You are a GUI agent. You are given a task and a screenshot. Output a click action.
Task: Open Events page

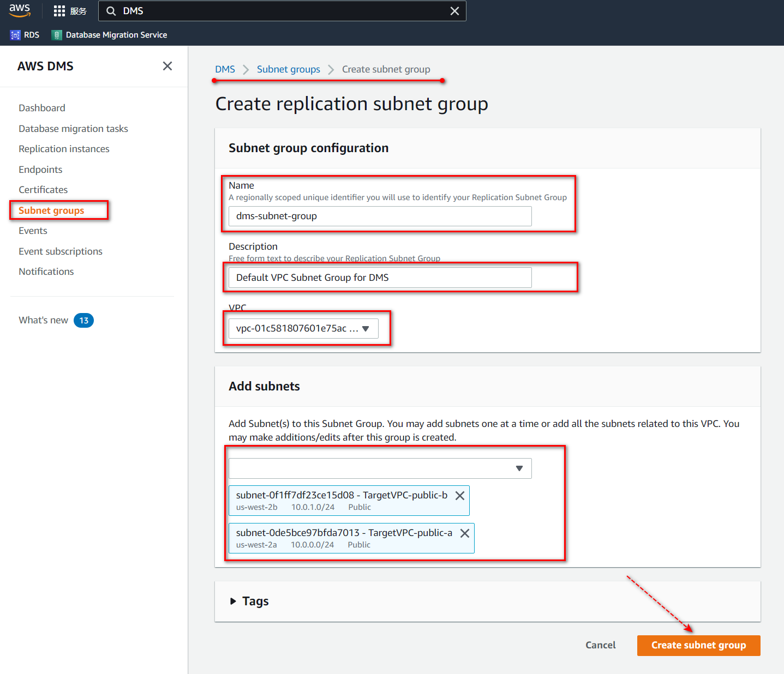33,231
